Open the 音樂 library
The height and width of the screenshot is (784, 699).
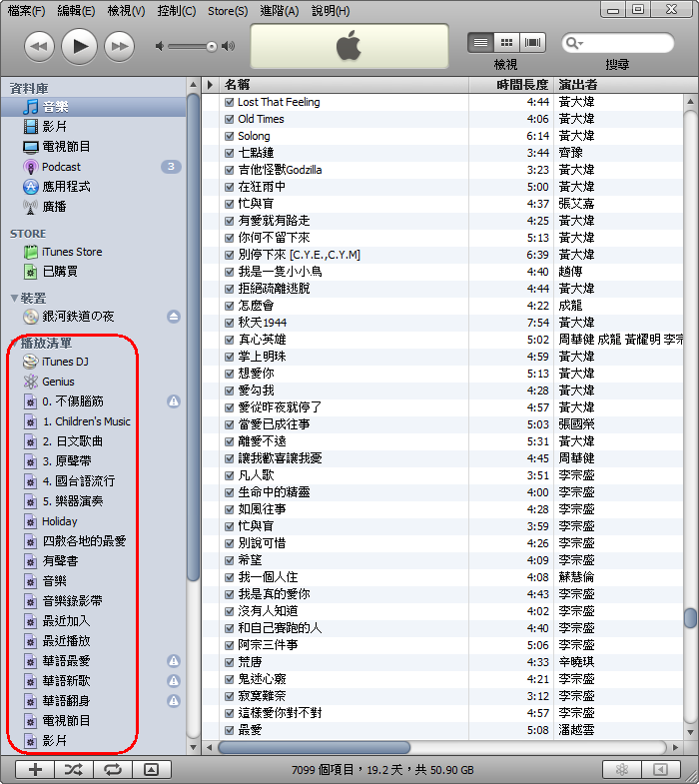point(93,107)
